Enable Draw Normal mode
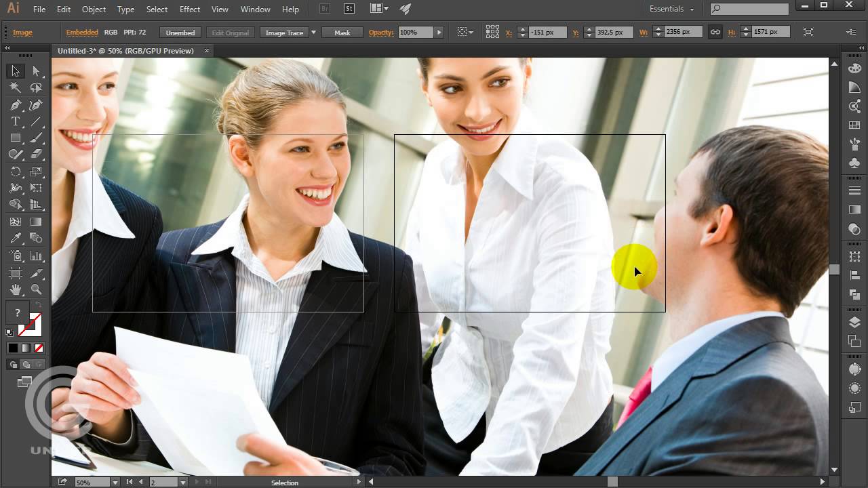The height and width of the screenshot is (488, 868). (13, 365)
